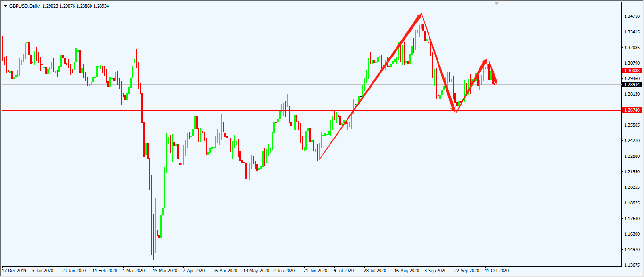
Task: Click the 17 Dec 2019 date label
Action: 15,271
